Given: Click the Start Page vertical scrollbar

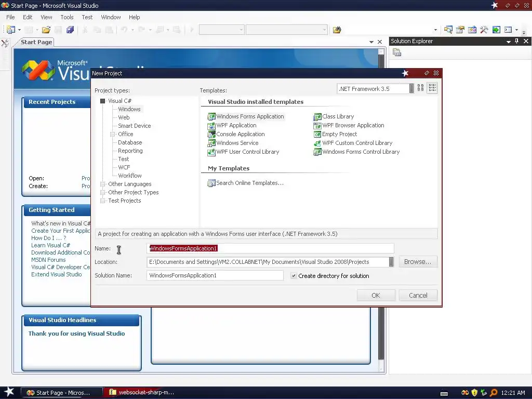Looking at the screenshot, I should coord(381,210).
